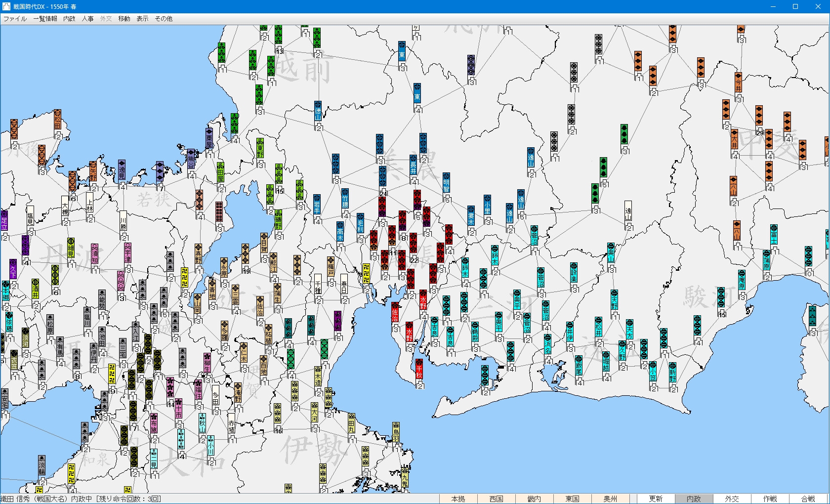Open the 表示 menu
Viewport: 830px width, 504px height.
point(142,19)
